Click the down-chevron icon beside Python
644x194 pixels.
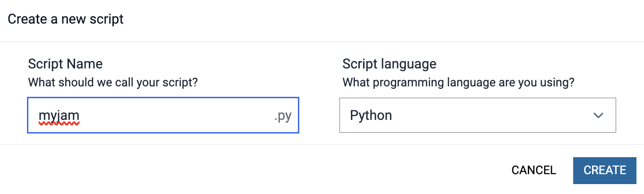[598, 116]
